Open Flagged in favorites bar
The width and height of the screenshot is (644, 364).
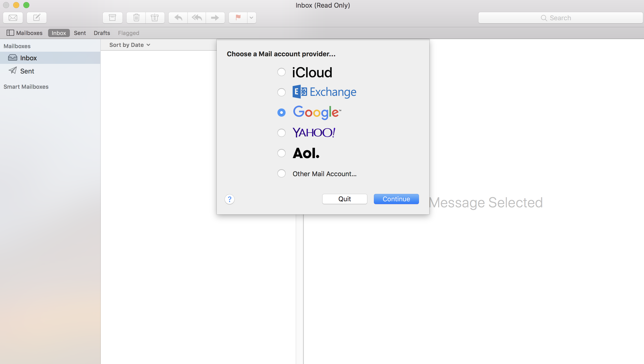pos(129,33)
